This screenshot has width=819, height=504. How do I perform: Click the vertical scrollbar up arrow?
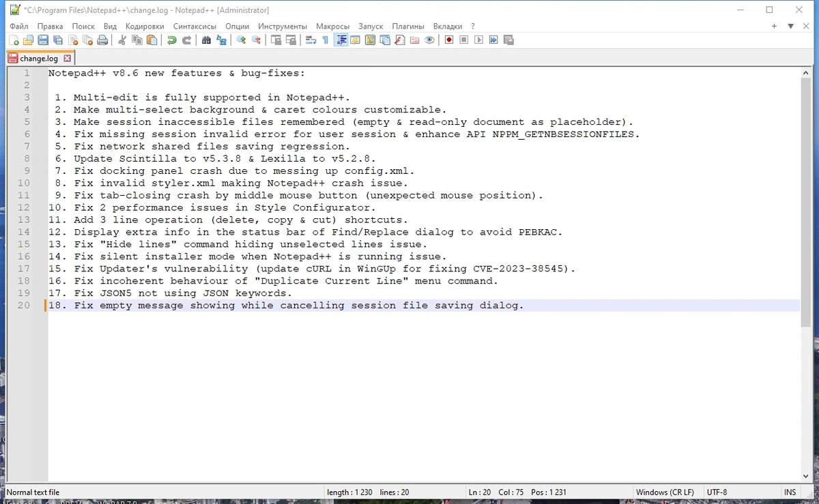pyautogui.click(x=806, y=73)
